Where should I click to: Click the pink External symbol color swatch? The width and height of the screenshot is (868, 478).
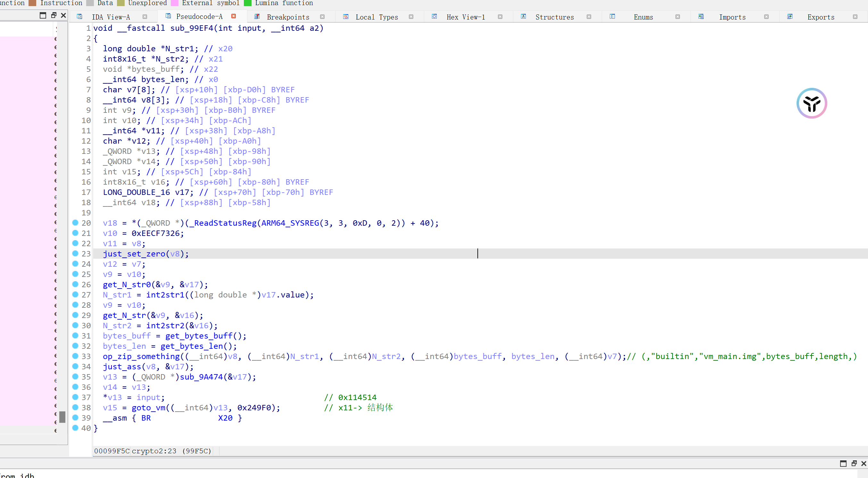coord(175,3)
